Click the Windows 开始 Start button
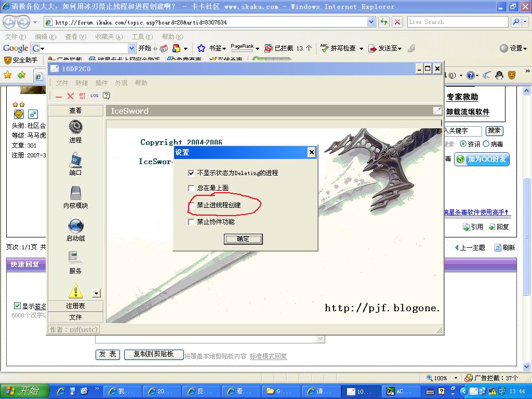Viewport: 532px width, 399px height. coord(25,391)
